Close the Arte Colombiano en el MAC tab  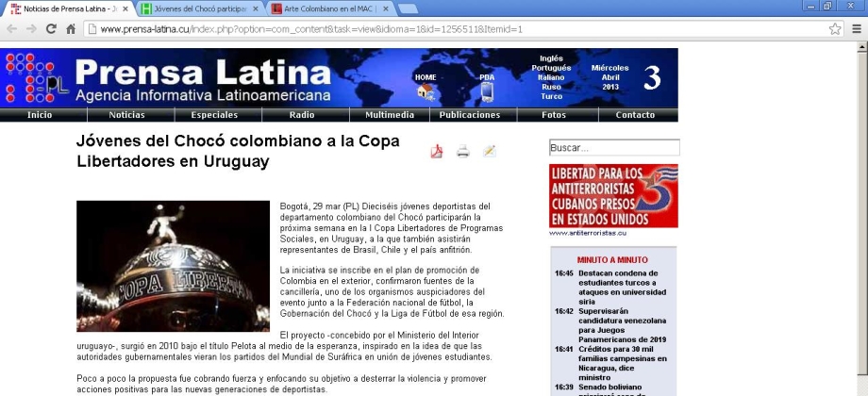(x=385, y=8)
